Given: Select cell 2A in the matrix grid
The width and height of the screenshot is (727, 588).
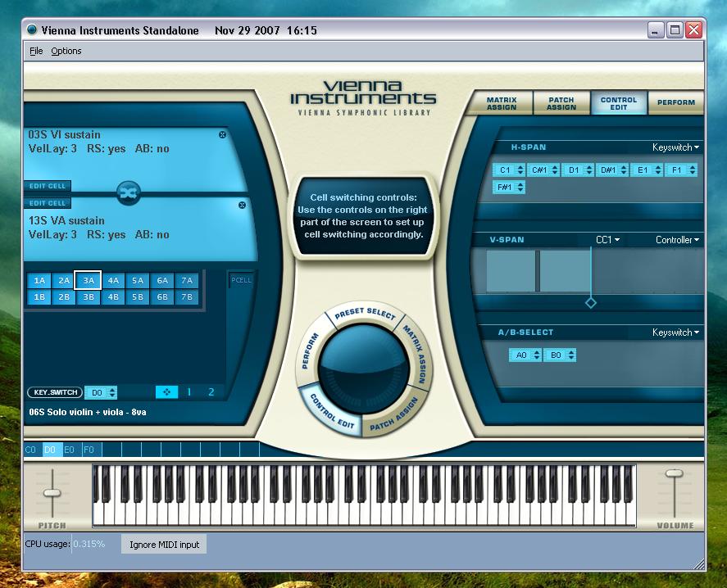Looking at the screenshot, I should [64, 280].
